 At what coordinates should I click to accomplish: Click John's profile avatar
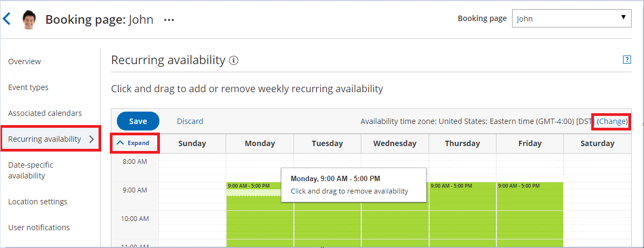pos(29,20)
